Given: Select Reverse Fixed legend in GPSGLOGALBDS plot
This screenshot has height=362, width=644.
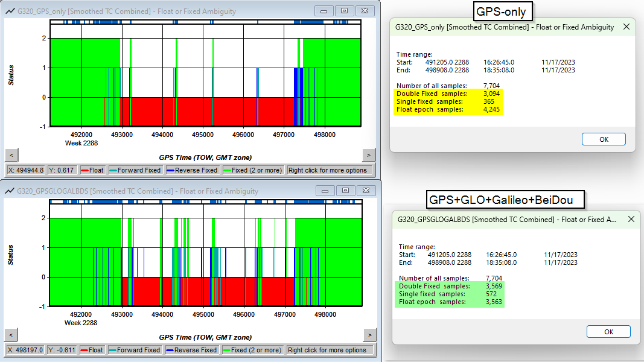Looking at the screenshot, I should pyautogui.click(x=191, y=350).
